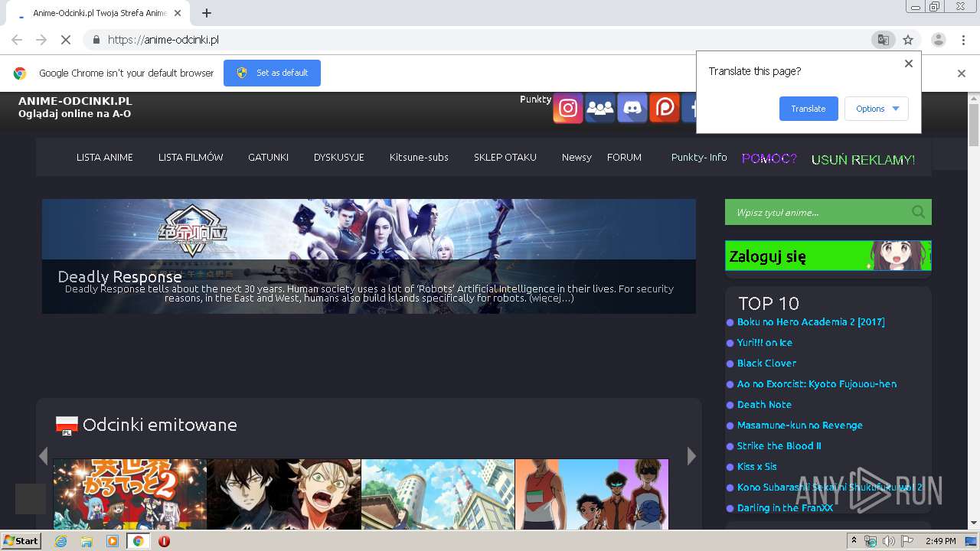
Task: Open LISTA FILMÓW menu item
Action: point(191,157)
